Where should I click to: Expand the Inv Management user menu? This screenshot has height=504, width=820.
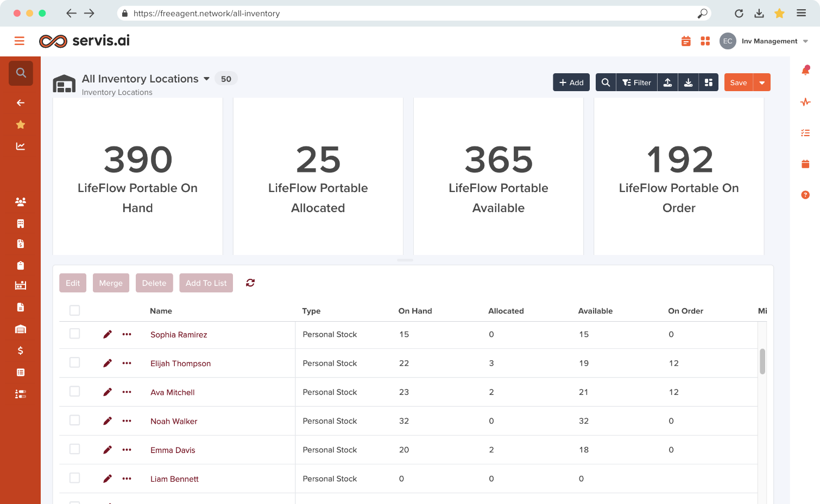click(805, 41)
